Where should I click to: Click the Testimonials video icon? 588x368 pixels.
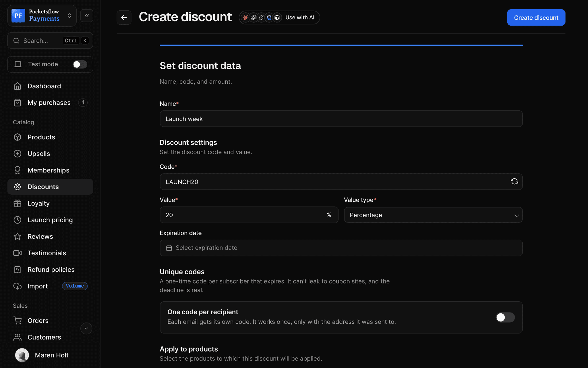18,253
